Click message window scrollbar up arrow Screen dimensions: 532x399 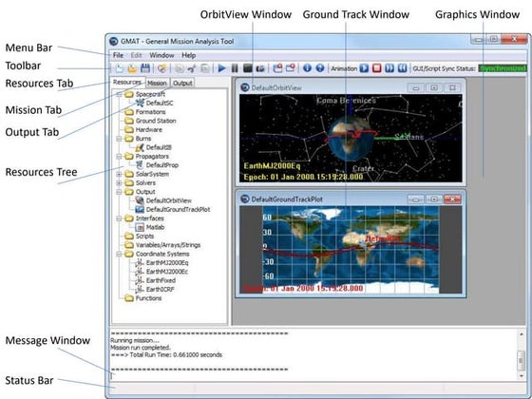pyautogui.click(x=522, y=334)
